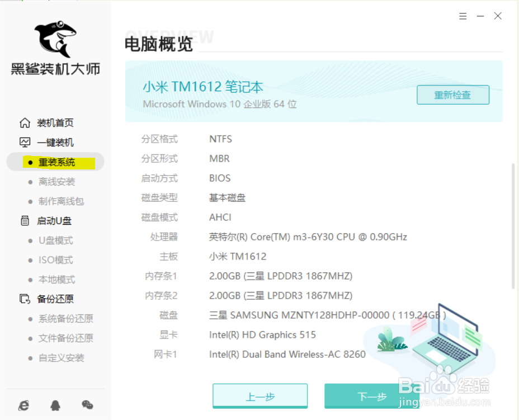Open 系统备份还原 item
This screenshot has width=519, height=420.
pyautogui.click(x=66, y=318)
